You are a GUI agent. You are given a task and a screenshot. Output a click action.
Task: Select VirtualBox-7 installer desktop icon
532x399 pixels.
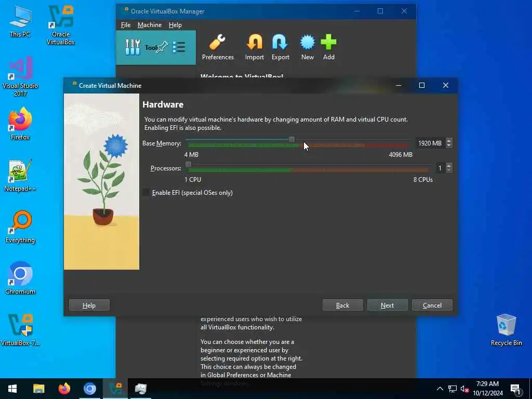(x=20, y=330)
